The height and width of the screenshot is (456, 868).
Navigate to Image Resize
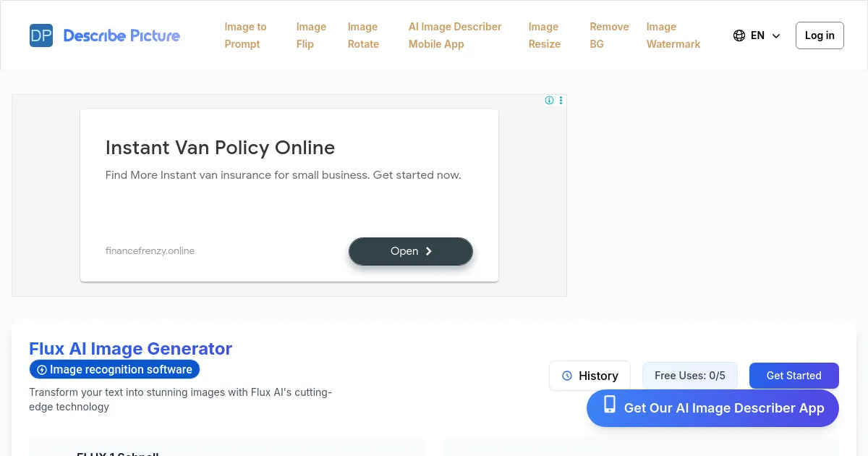(x=544, y=35)
